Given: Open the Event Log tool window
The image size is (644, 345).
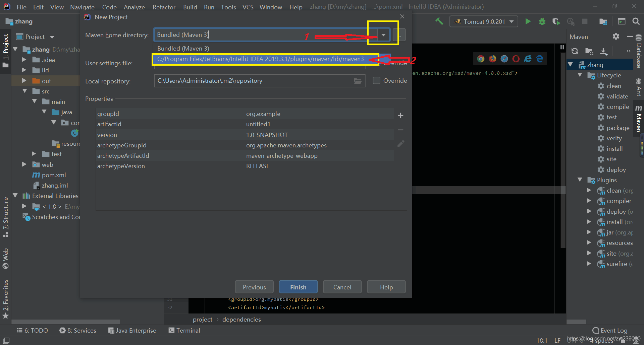Looking at the screenshot, I should click(x=610, y=331).
